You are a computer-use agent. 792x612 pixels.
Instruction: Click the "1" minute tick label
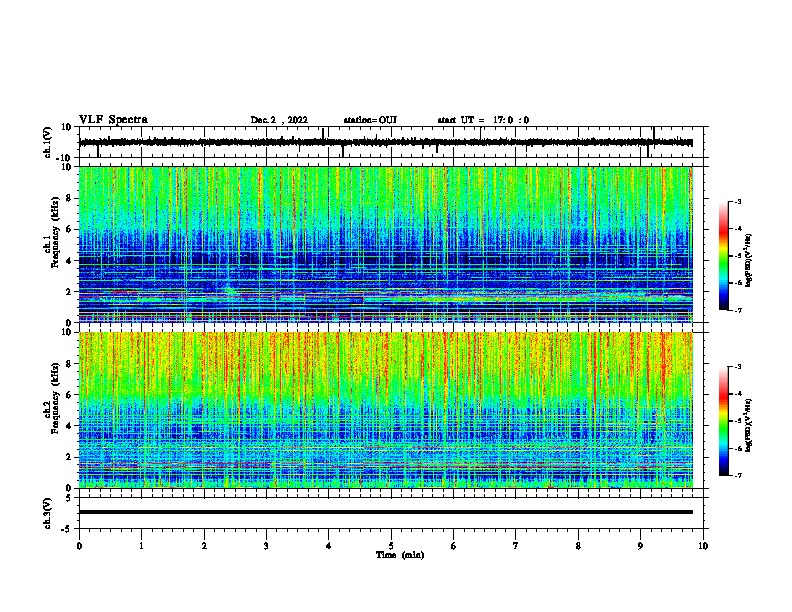pyautogui.click(x=141, y=546)
